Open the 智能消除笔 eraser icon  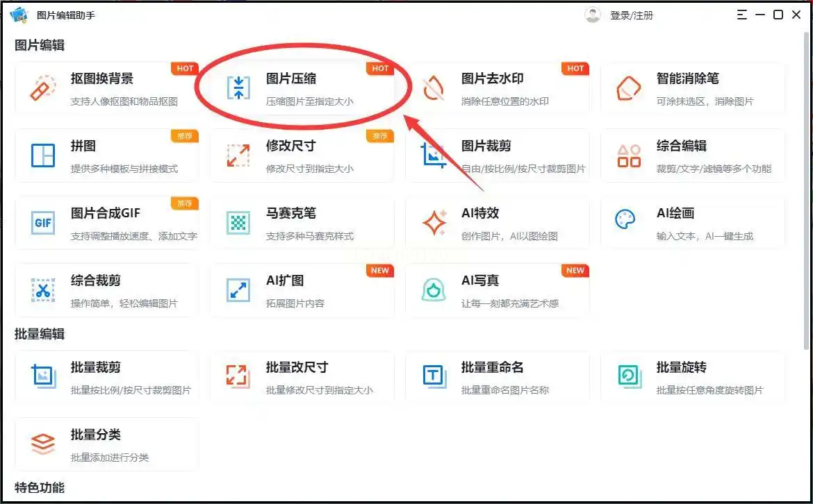628,88
